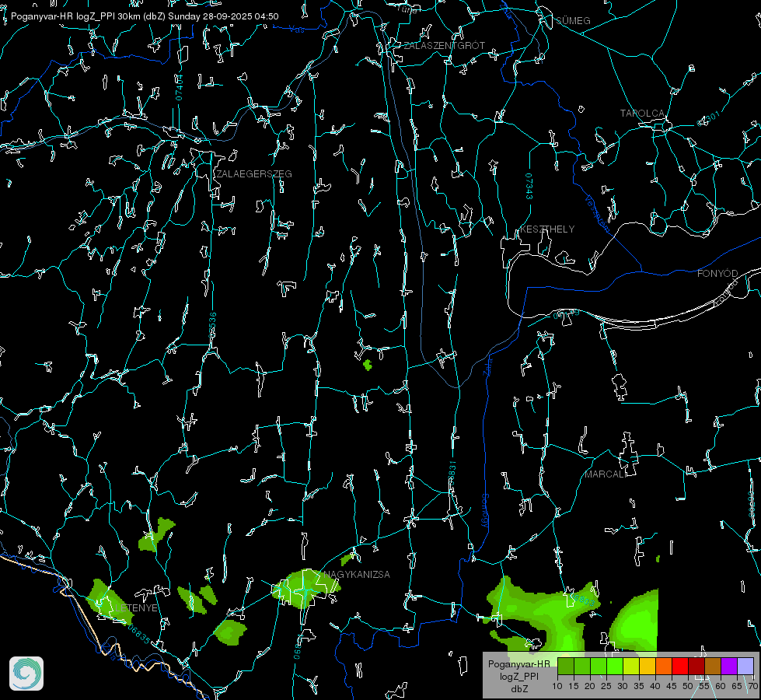This screenshot has height=700, width=761.
Task: Click the logZ_PPI label in the legend
Action: pyautogui.click(x=518, y=676)
